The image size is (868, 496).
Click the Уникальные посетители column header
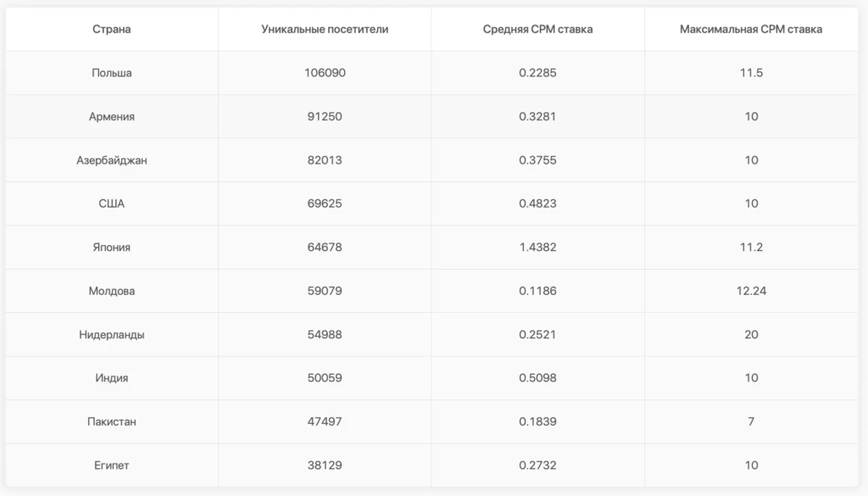325,30
